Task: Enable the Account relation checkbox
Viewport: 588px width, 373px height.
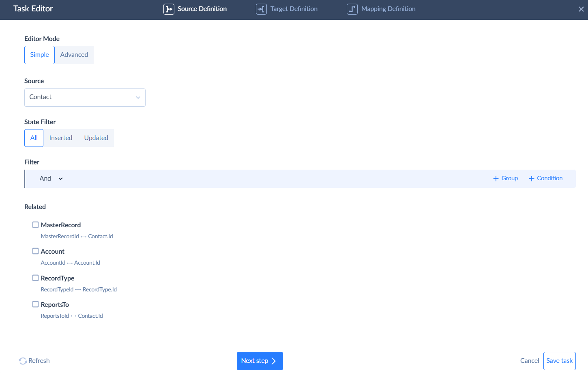Action: (x=35, y=250)
